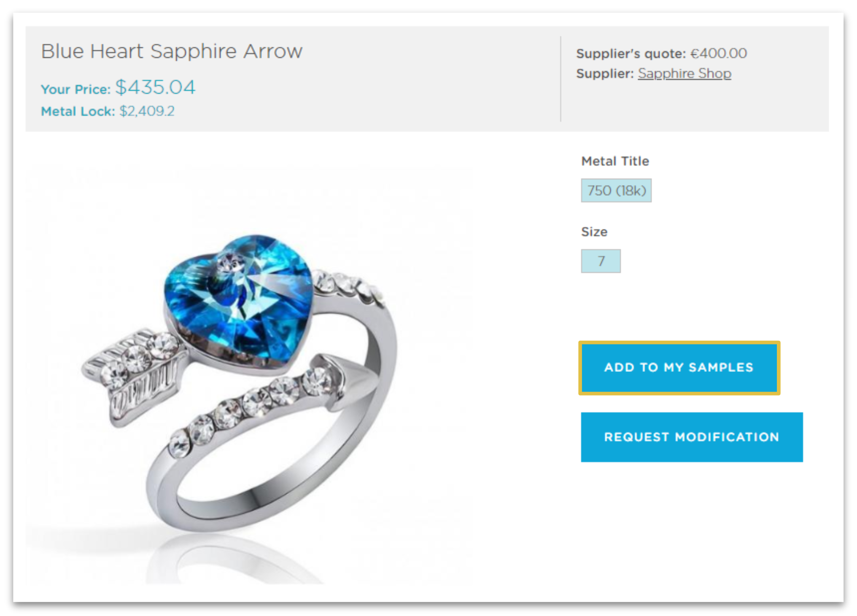857x616 pixels.
Task: Click the Metal Lock label
Action: (x=78, y=111)
